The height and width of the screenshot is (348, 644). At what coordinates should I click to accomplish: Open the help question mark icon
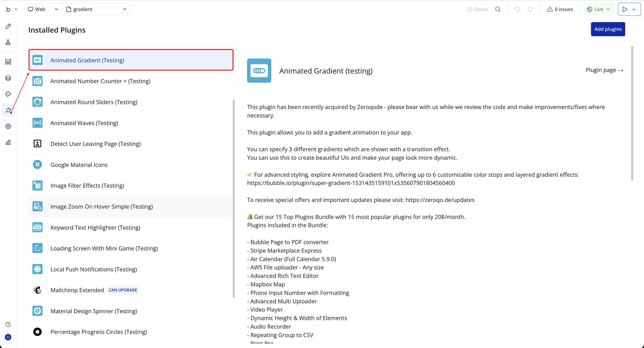[8, 324]
